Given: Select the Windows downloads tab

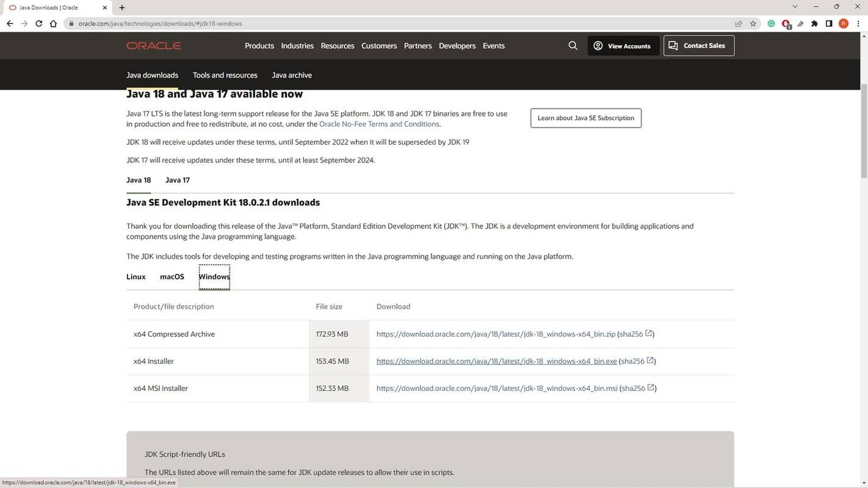Looking at the screenshot, I should (x=214, y=277).
